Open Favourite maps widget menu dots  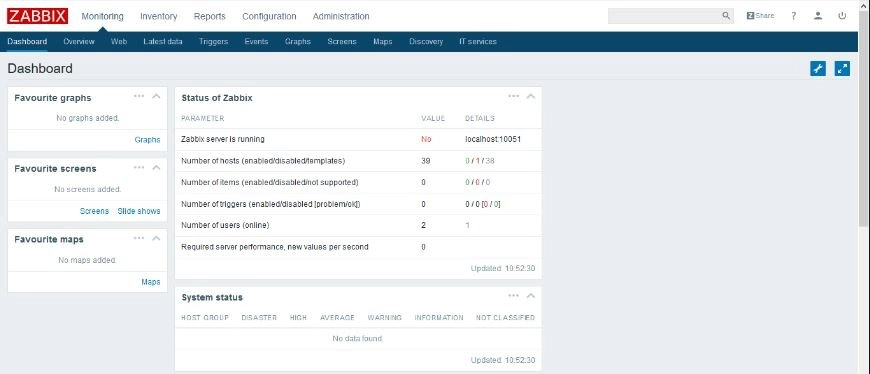click(139, 238)
